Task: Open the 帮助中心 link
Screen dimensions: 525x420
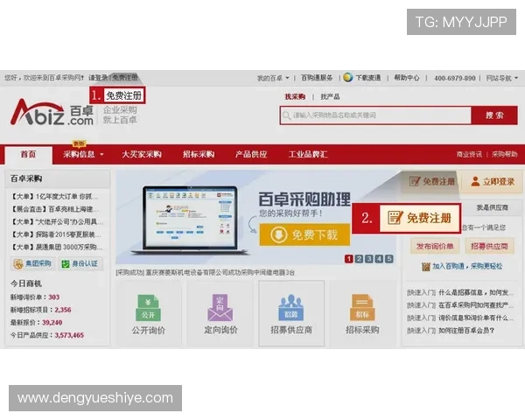Action: 407,78
